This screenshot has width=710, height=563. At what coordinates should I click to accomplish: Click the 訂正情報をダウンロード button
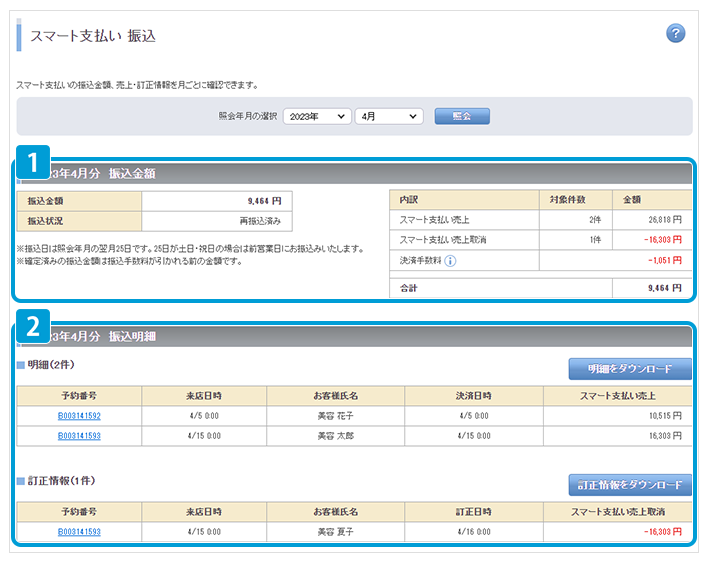pos(630,485)
